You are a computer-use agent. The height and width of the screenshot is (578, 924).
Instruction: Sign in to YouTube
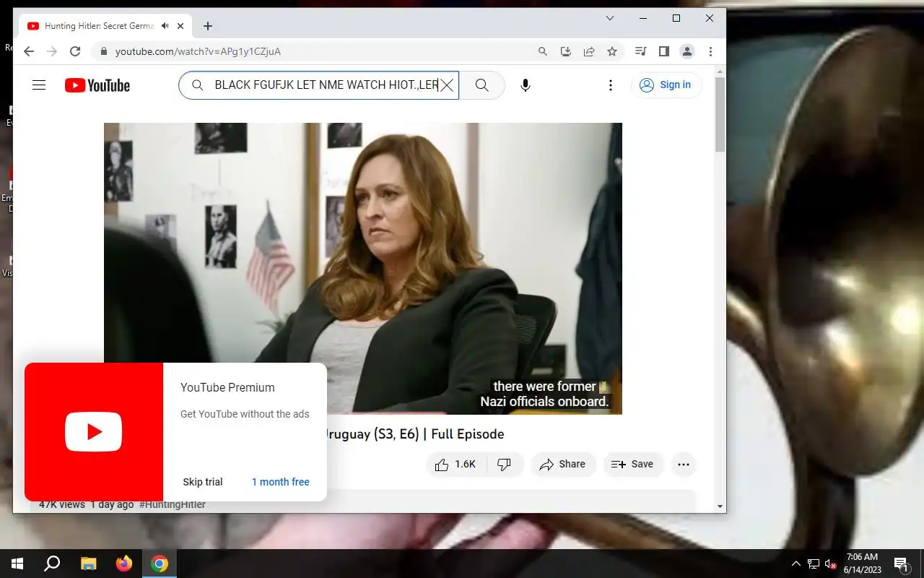pyautogui.click(x=666, y=85)
